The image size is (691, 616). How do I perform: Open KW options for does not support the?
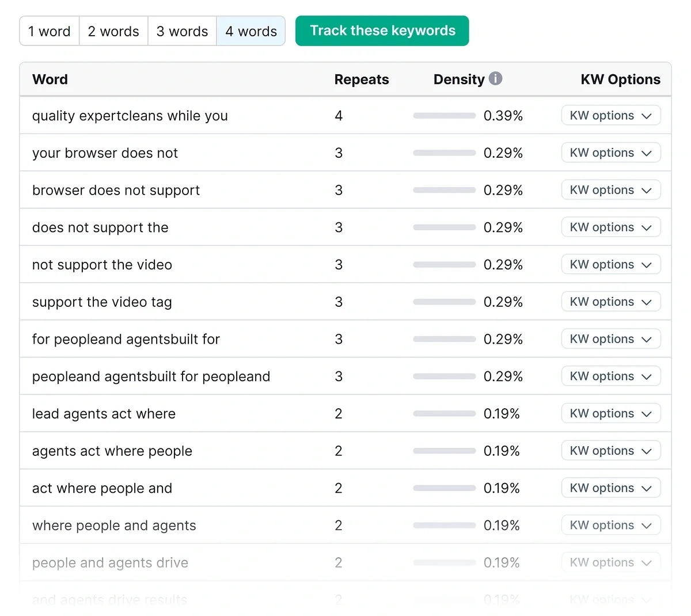point(611,227)
